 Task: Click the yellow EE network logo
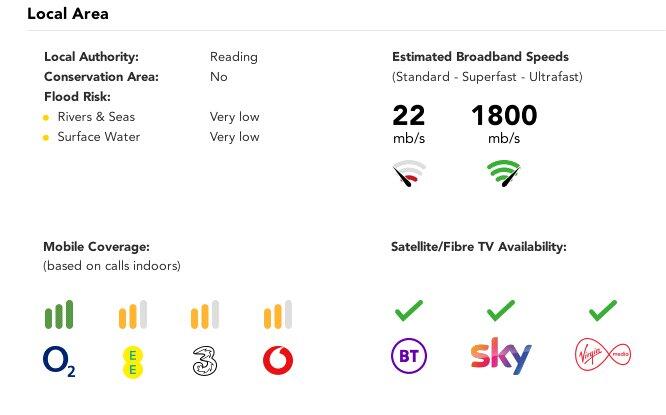click(x=132, y=361)
